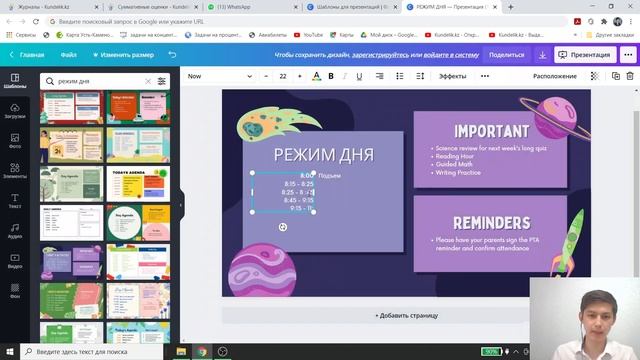Click the IMPORTANT heading on slide
The height and width of the screenshot is (360, 640).
[491, 131]
